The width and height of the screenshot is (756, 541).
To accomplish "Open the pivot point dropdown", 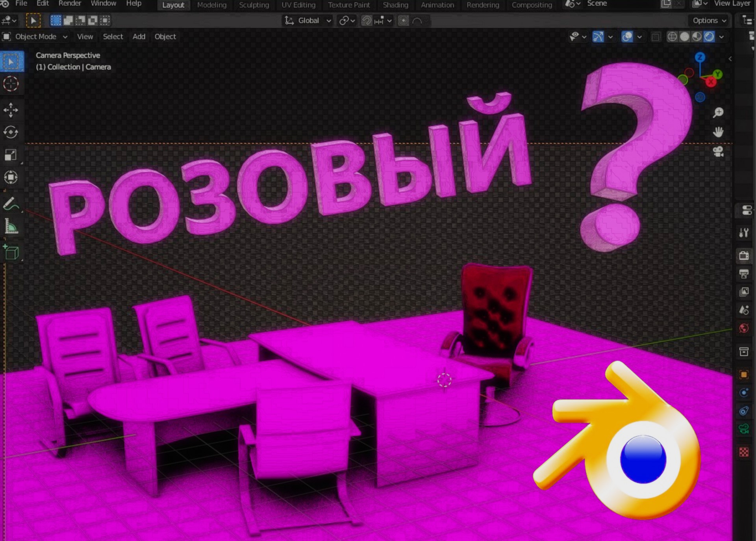I will pos(347,20).
